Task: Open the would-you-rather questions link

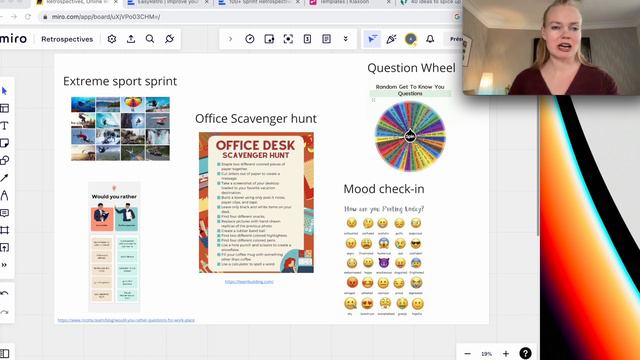Action: [126, 320]
